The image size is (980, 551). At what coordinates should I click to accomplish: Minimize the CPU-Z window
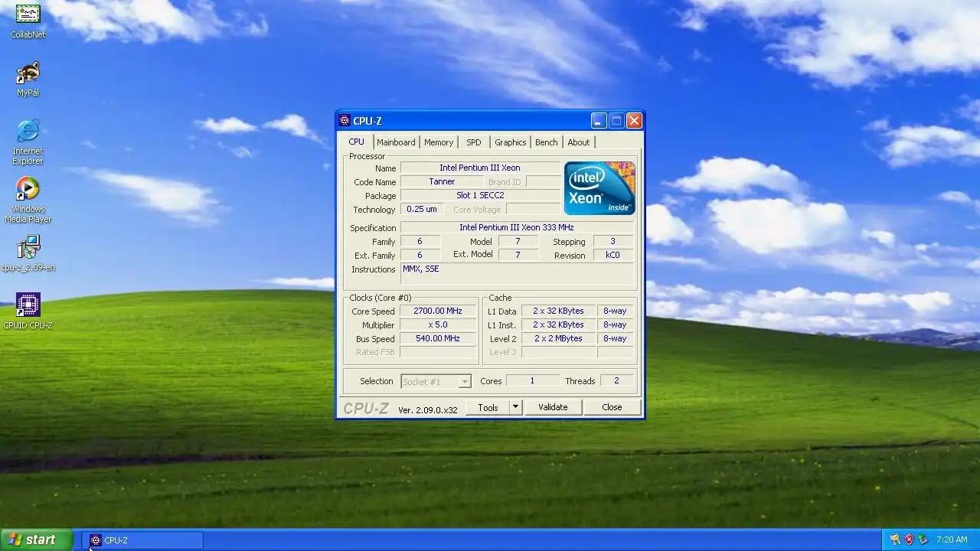click(599, 121)
